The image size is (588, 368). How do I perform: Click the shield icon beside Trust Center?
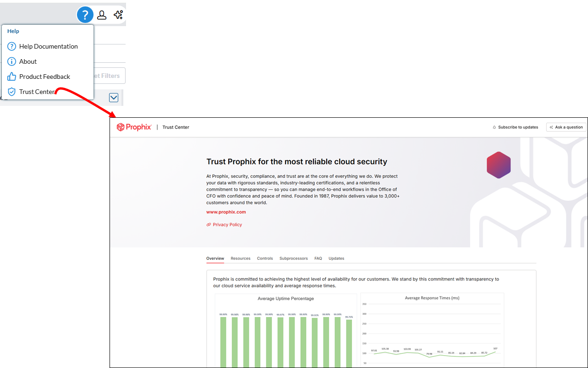point(12,92)
